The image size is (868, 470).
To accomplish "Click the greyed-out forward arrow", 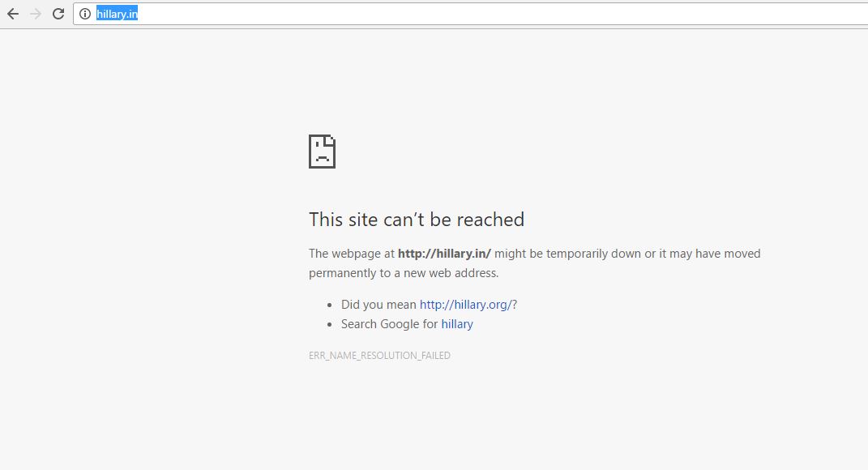I will (x=36, y=14).
